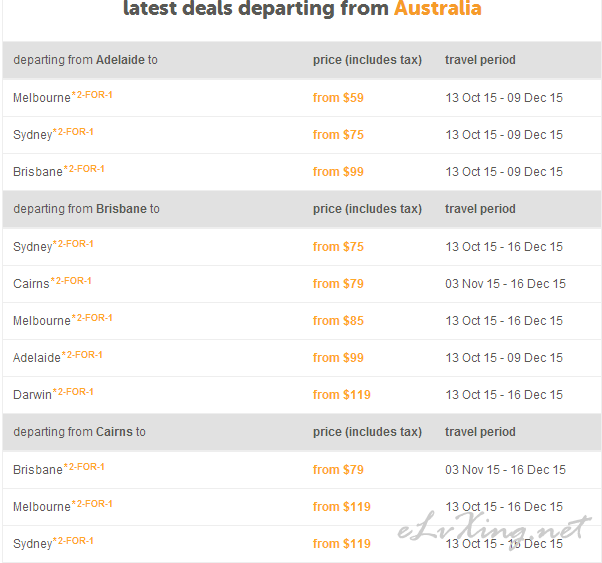Select the Adelaide to Sydney $75 fare
This screenshot has width=602, height=563.
338,135
